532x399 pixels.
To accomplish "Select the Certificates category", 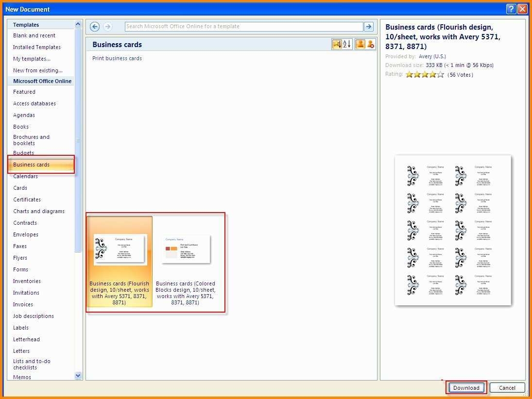I will (27, 199).
